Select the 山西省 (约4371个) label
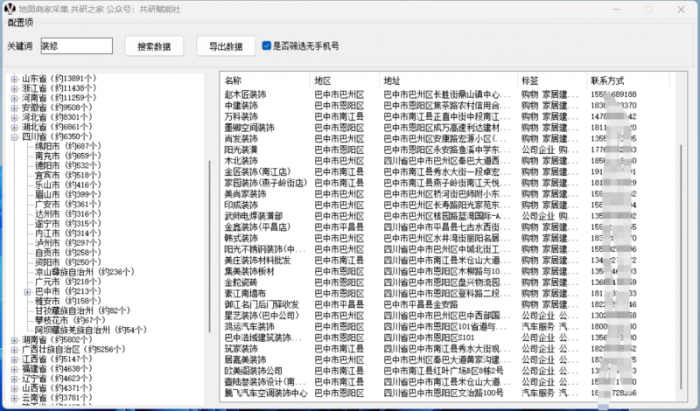Viewport: 700px width, 411px height. 58,388
